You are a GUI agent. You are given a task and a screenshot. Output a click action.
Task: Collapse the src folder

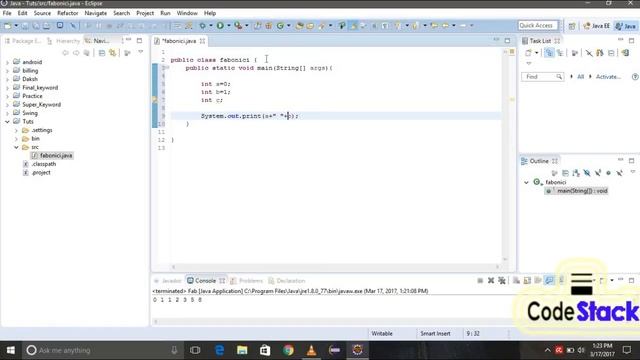pyautogui.click(x=16, y=147)
